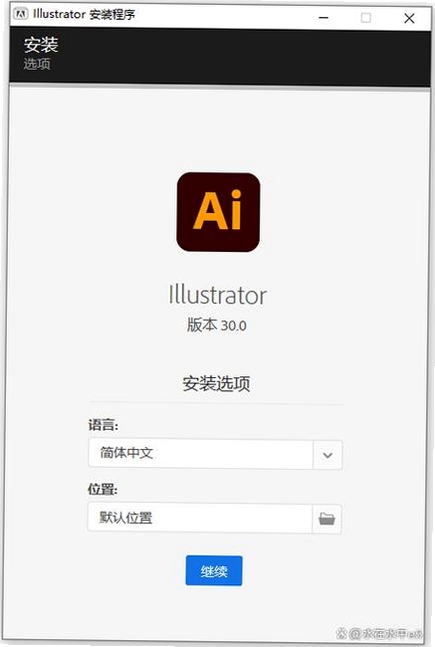Click the 默认位置 location field
The height and width of the screenshot is (647, 435).
200,517
